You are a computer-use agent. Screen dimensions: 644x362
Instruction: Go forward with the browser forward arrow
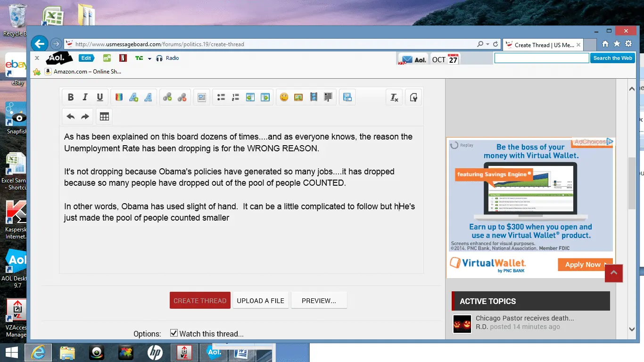click(56, 43)
